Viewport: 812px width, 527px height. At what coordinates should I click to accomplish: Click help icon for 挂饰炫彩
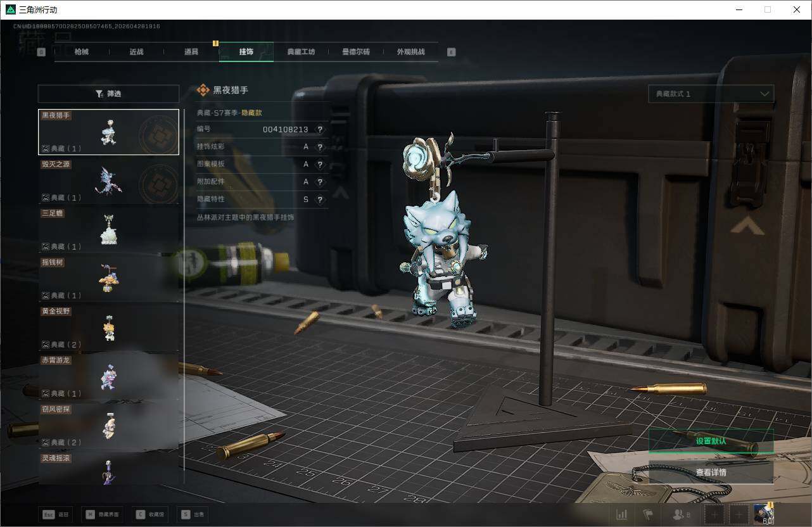pos(320,147)
